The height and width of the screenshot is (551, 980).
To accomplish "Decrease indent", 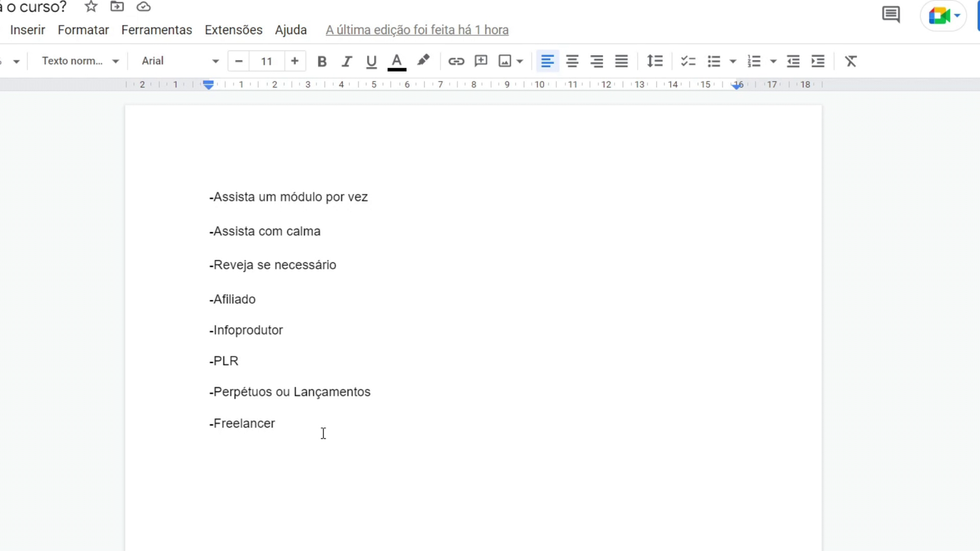I will point(793,61).
